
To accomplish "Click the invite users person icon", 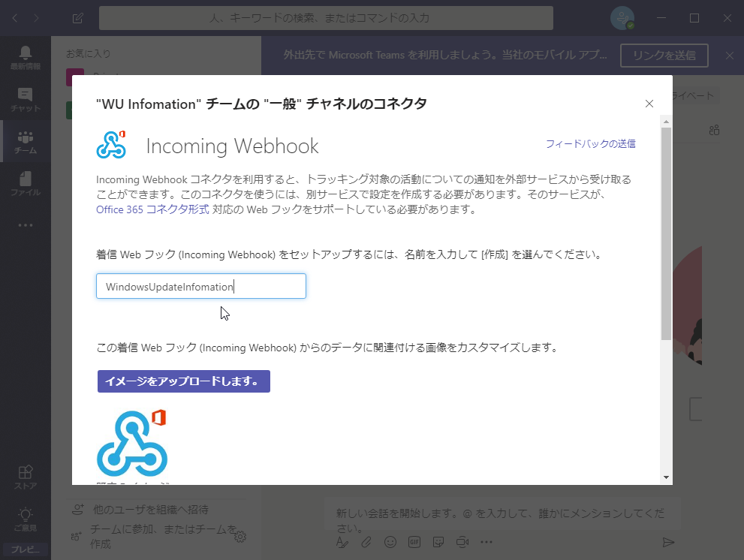I will [x=78, y=510].
